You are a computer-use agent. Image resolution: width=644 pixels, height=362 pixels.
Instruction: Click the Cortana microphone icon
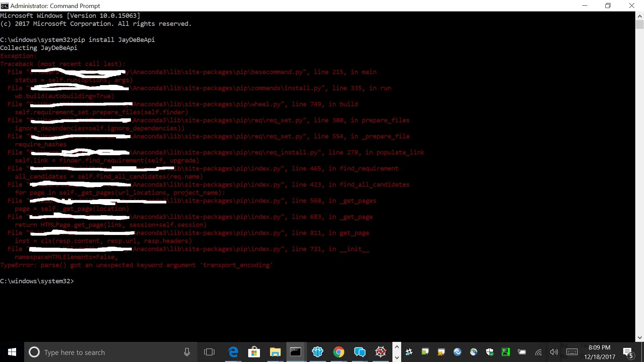click(x=187, y=352)
